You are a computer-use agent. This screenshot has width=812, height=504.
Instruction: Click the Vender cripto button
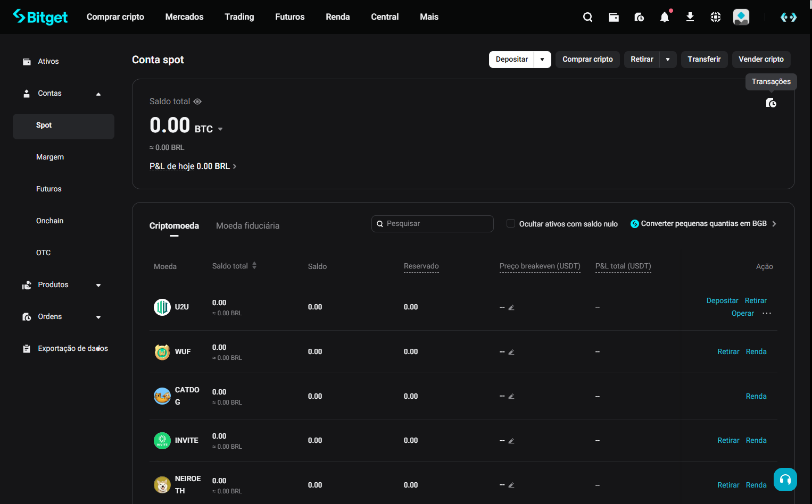click(x=761, y=60)
